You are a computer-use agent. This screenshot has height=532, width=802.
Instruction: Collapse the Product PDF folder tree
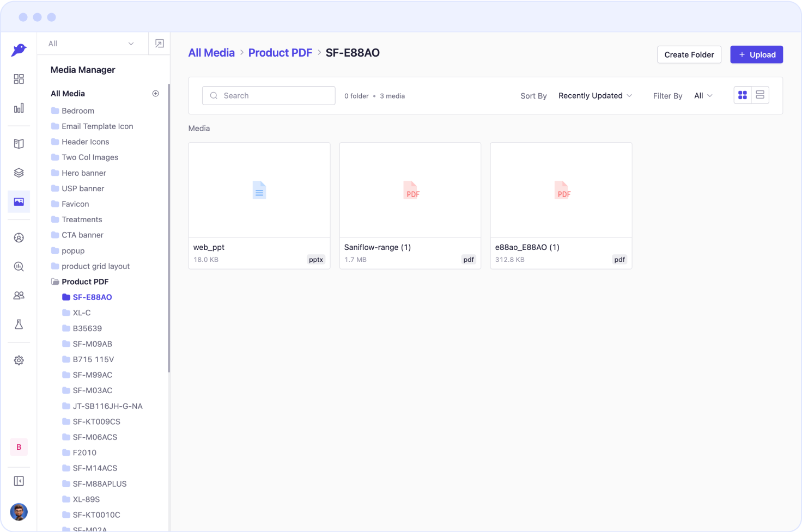[55, 282]
